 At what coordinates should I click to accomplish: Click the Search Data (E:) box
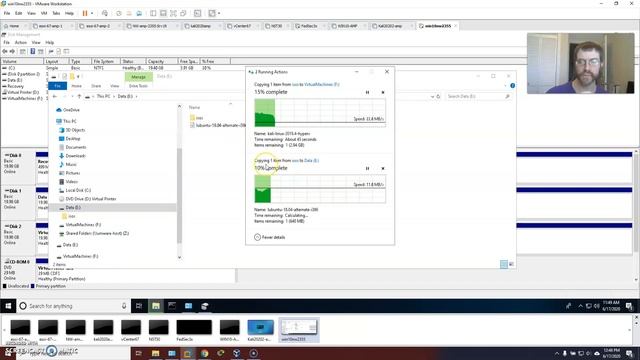478,96
